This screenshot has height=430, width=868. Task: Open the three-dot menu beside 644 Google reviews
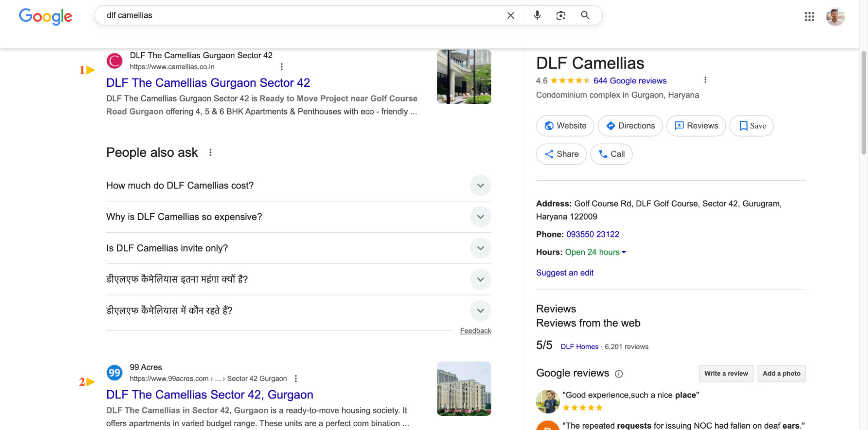pos(705,80)
